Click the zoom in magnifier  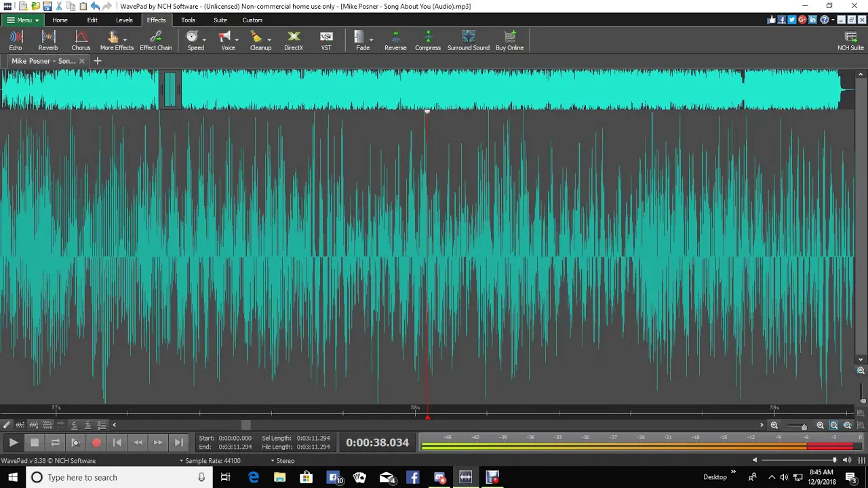point(821,425)
